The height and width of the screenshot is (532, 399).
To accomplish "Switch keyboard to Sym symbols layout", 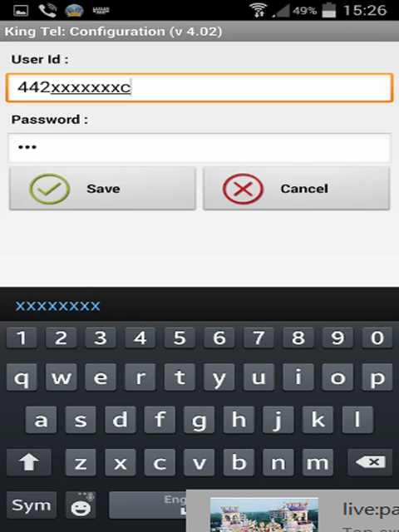I will point(32,505).
